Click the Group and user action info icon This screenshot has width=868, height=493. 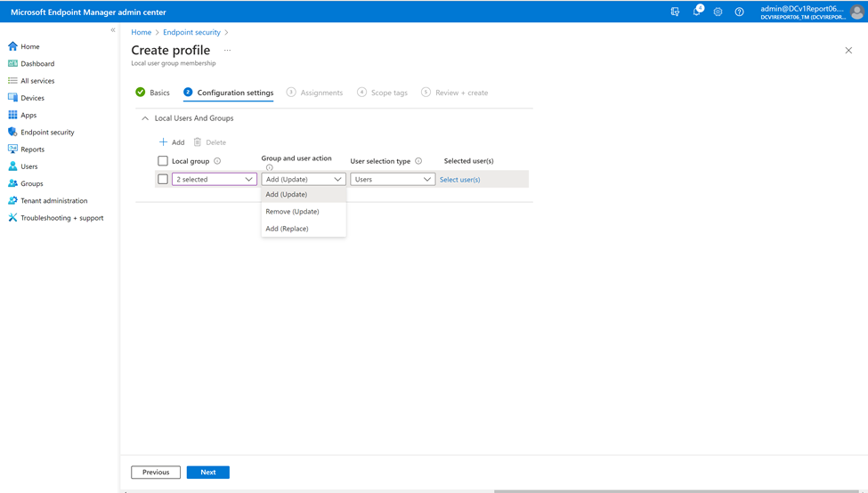pyautogui.click(x=270, y=167)
